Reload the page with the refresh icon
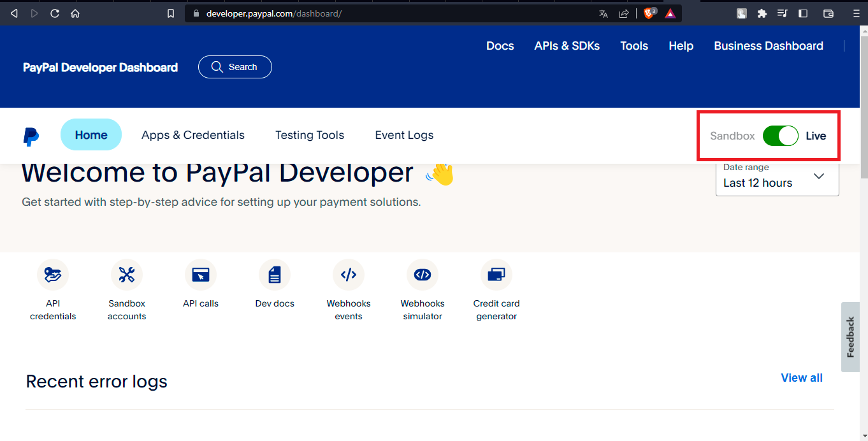This screenshot has height=441, width=868. [55, 13]
